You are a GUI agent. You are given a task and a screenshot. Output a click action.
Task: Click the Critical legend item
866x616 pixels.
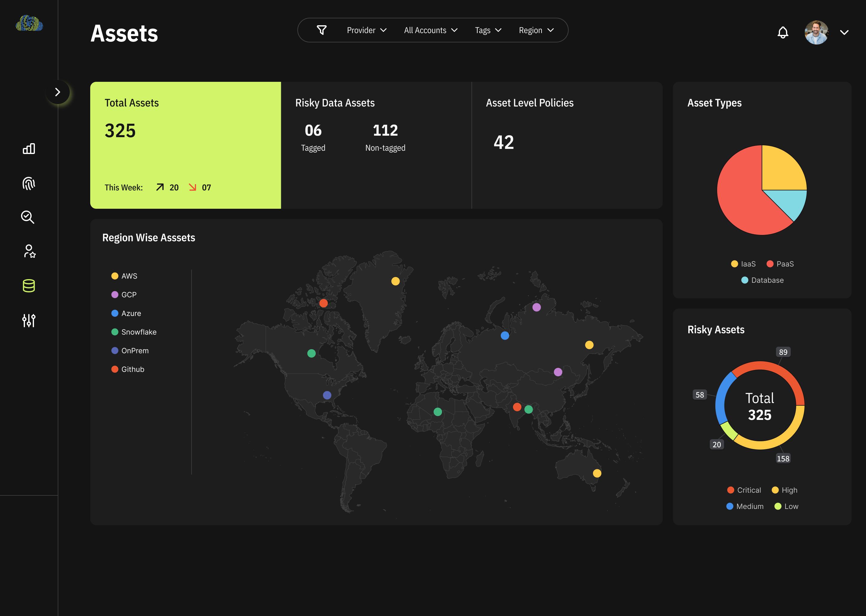point(744,490)
